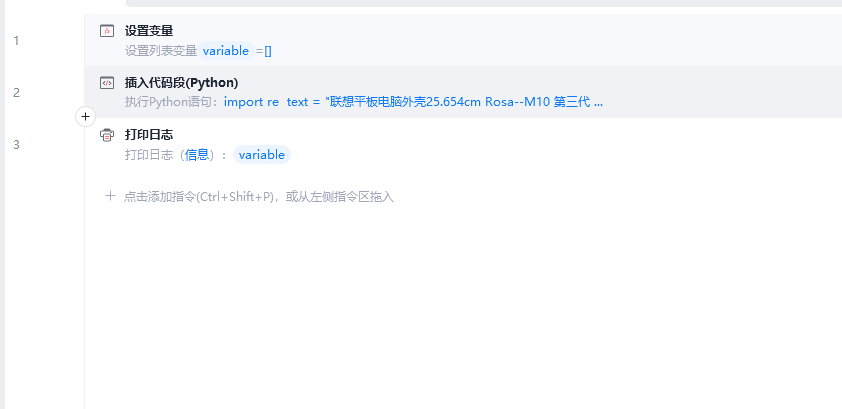Select the variable pill in 打印日志 step

pyautogui.click(x=262, y=155)
